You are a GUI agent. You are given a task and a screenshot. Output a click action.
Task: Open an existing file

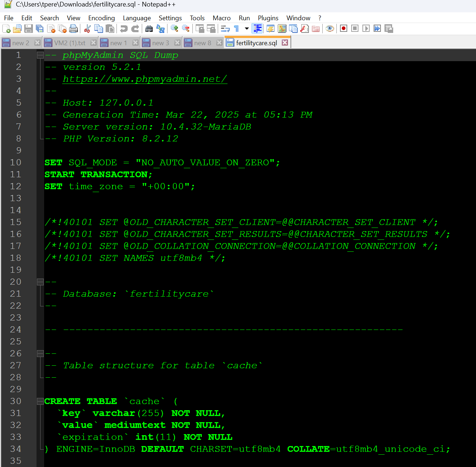coord(17,29)
